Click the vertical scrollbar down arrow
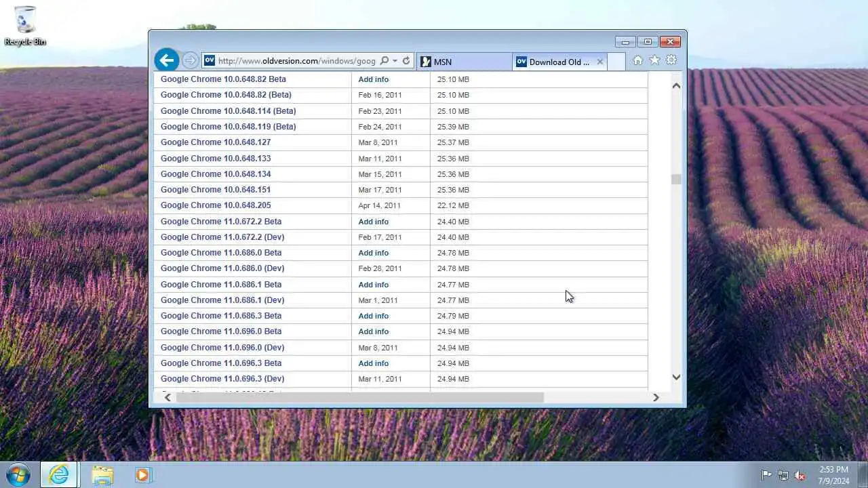This screenshot has height=488, width=868. point(676,377)
